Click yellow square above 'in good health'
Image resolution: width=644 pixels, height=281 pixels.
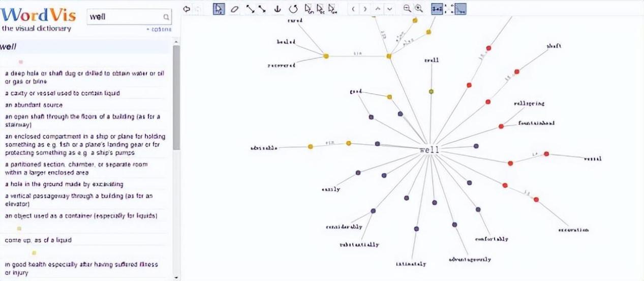coord(34,253)
